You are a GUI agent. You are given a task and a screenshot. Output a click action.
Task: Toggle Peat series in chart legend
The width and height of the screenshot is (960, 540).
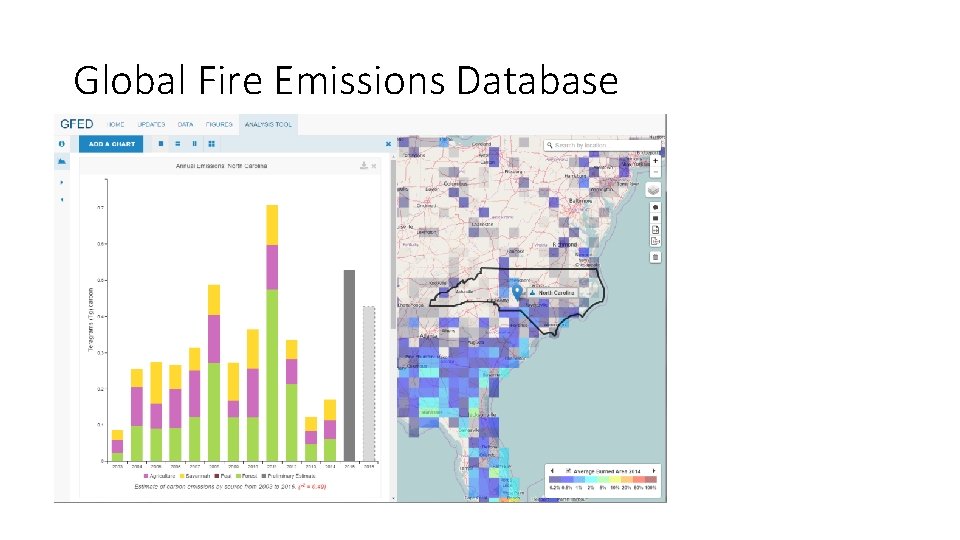tap(223, 476)
